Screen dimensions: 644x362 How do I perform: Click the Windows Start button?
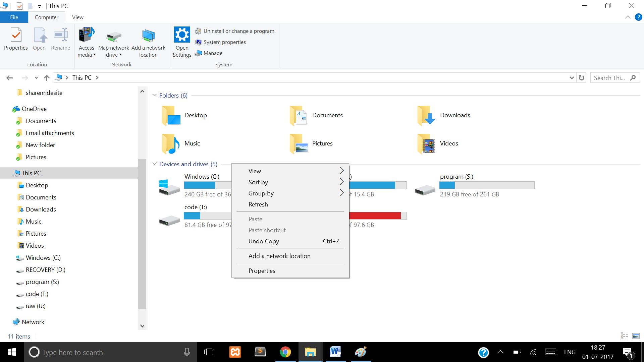pos(12,352)
